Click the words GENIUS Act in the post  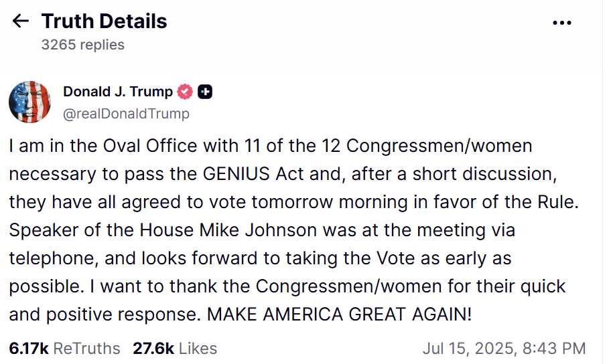pos(253,174)
